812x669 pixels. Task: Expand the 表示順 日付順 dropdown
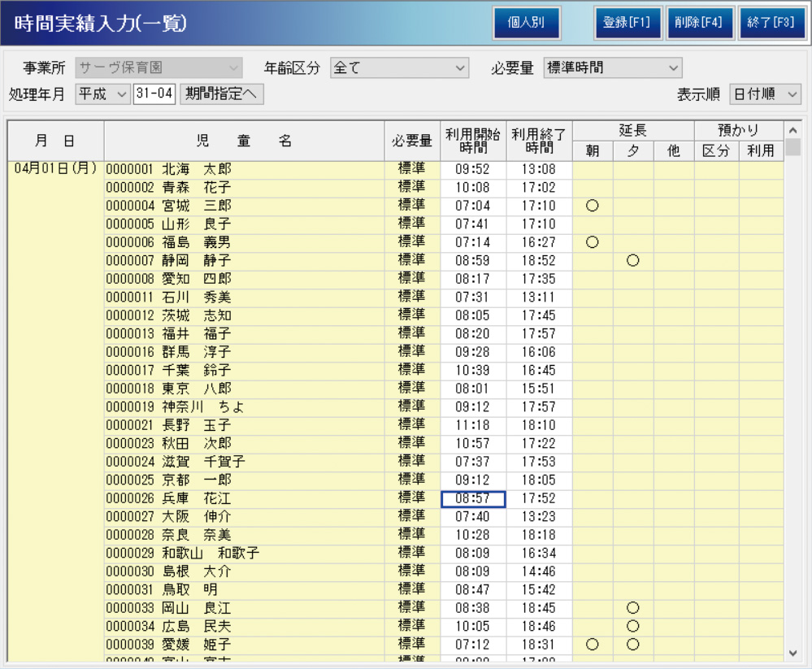(x=765, y=93)
